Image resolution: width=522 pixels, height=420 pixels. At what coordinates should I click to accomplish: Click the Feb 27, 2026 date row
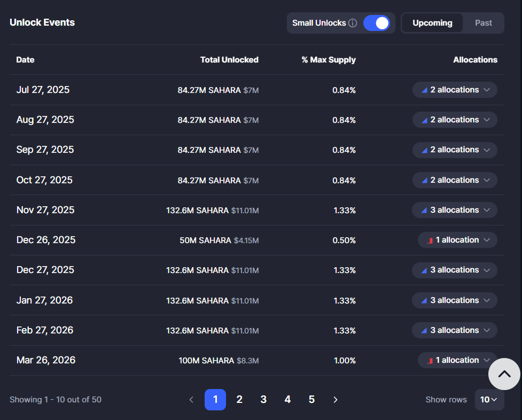pyautogui.click(x=45, y=330)
